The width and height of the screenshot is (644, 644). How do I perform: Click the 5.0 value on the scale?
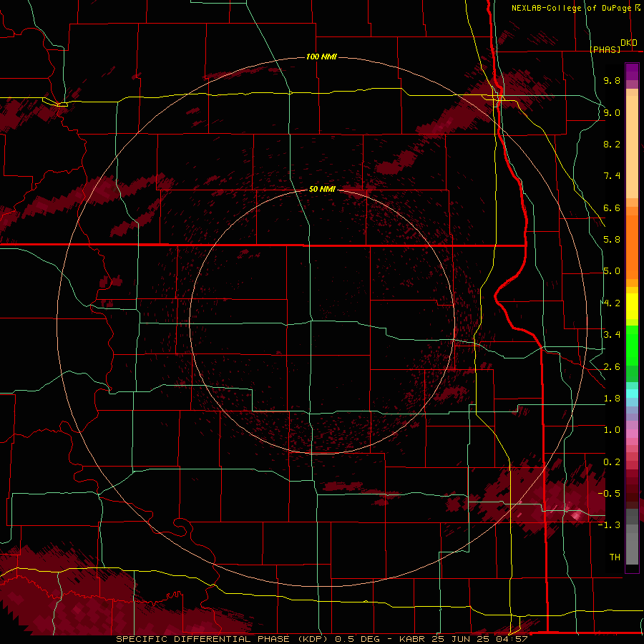click(x=612, y=271)
